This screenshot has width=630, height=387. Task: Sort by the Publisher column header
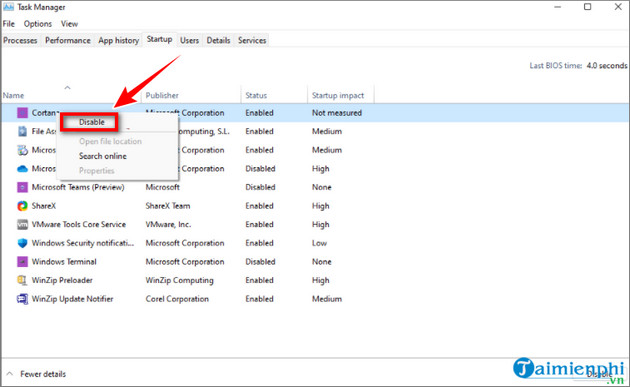pos(162,95)
